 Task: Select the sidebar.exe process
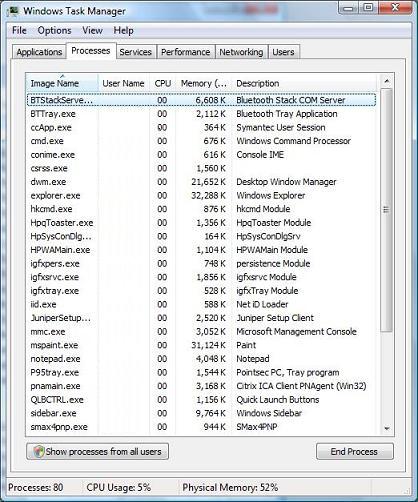(201, 413)
